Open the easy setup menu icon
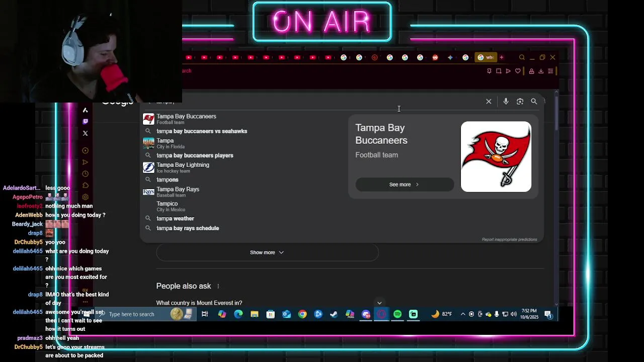This screenshot has width=644, height=362. (x=550, y=71)
